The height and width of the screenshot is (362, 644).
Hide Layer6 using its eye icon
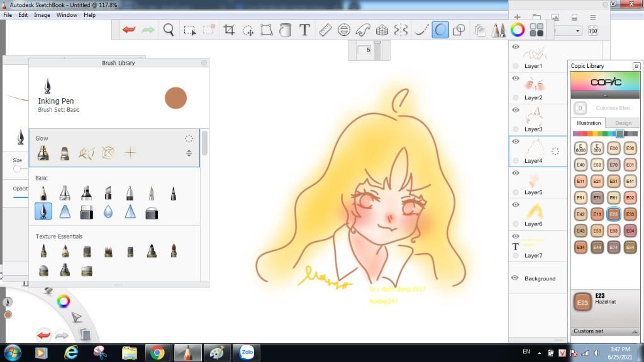(x=516, y=205)
